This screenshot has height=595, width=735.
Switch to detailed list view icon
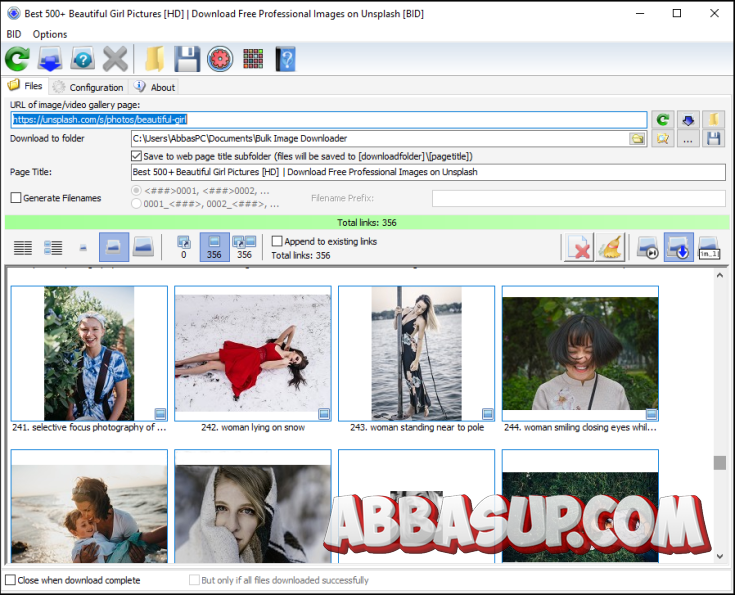coord(53,248)
